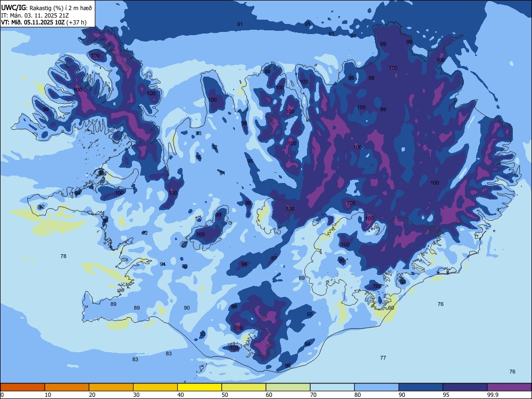The width and height of the screenshot is (532, 399).
Task: Click the '78' humidity value over the western sea
Action: pyautogui.click(x=63, y=256)
